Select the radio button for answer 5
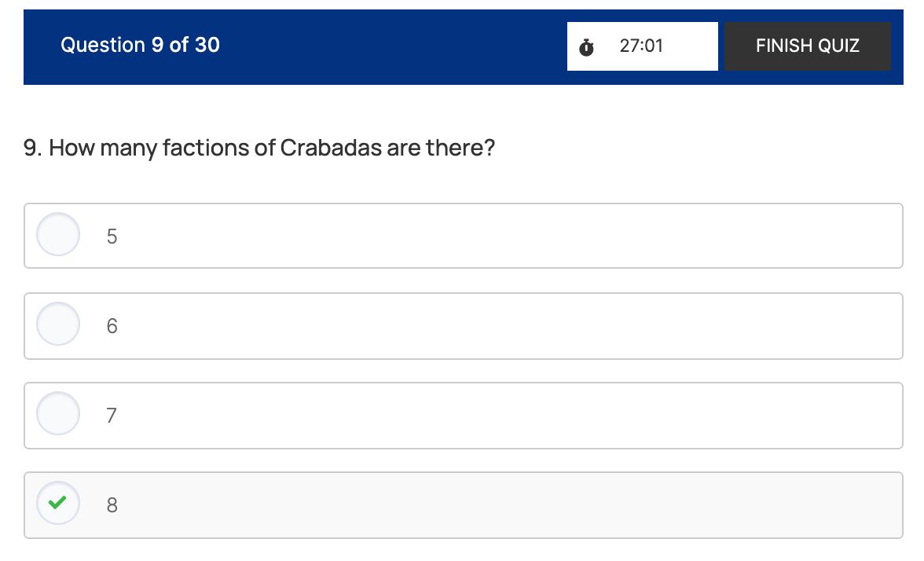This screenshot has width=924, height=561. click(x=58, y=234)
